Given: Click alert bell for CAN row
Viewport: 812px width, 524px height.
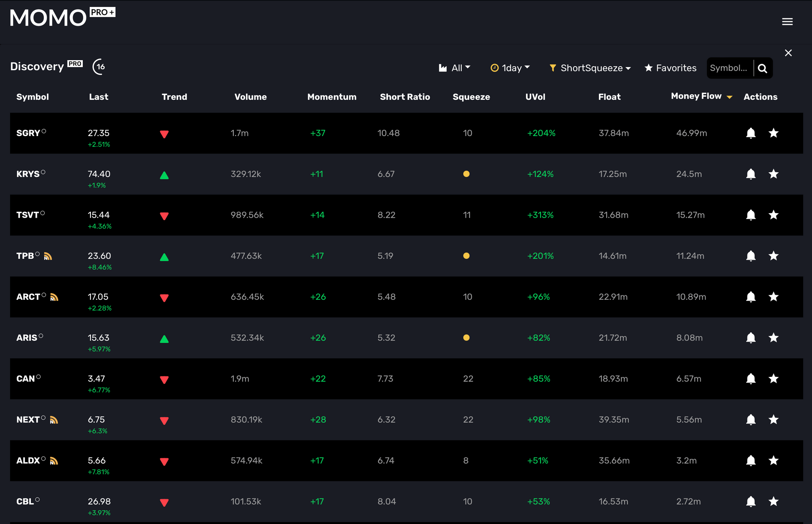Looking at the screenshot, I should point(751,379).
